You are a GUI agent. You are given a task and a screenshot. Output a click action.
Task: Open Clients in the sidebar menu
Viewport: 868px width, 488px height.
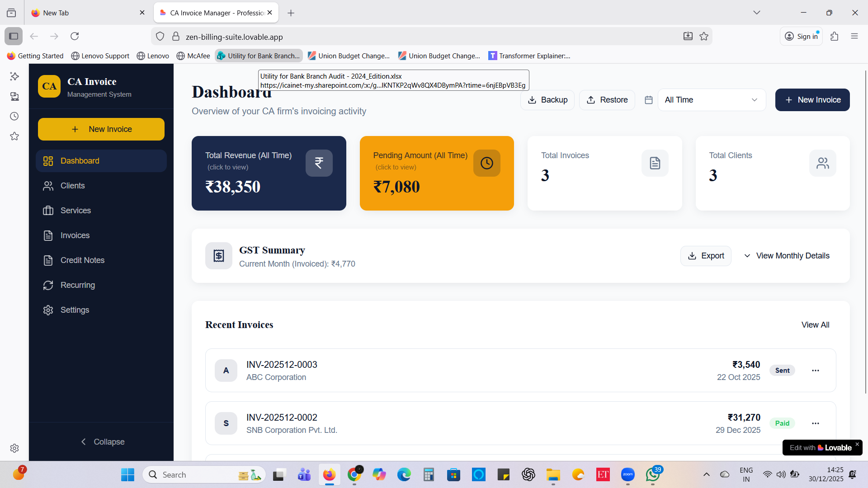point(73,186)
